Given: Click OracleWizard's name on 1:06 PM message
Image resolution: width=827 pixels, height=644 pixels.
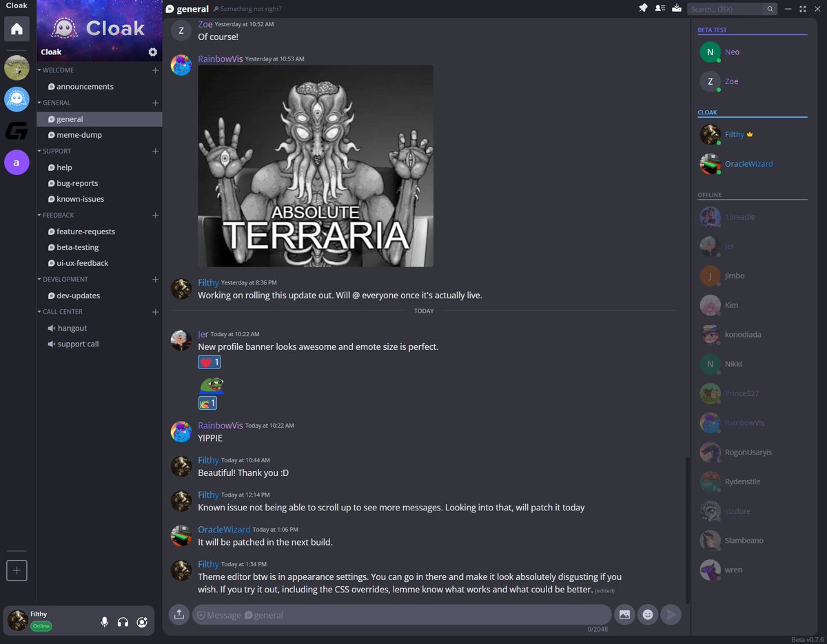Looking at the screenshot, I should (x=224, y=529).
